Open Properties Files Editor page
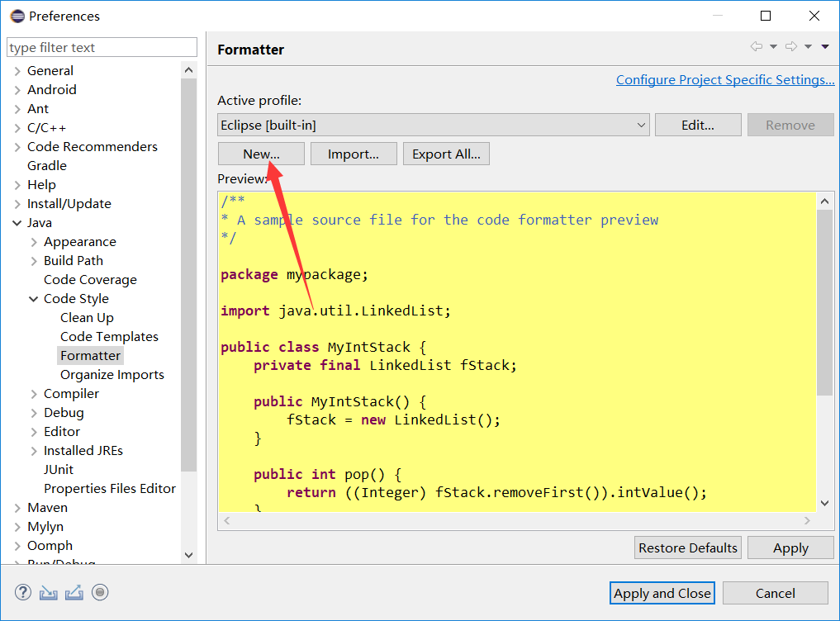 pos(110,489)
